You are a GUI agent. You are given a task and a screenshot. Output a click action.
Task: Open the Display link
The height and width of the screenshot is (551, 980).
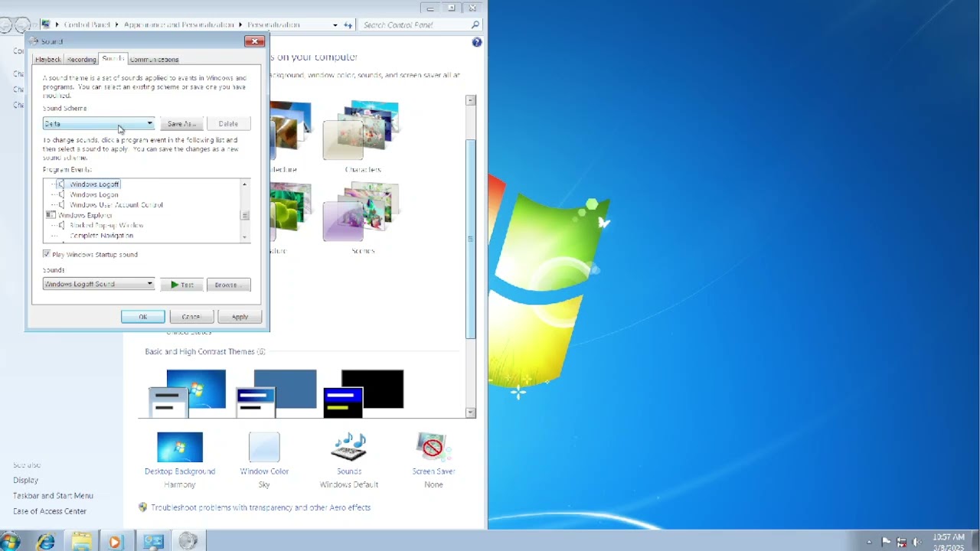25,480
